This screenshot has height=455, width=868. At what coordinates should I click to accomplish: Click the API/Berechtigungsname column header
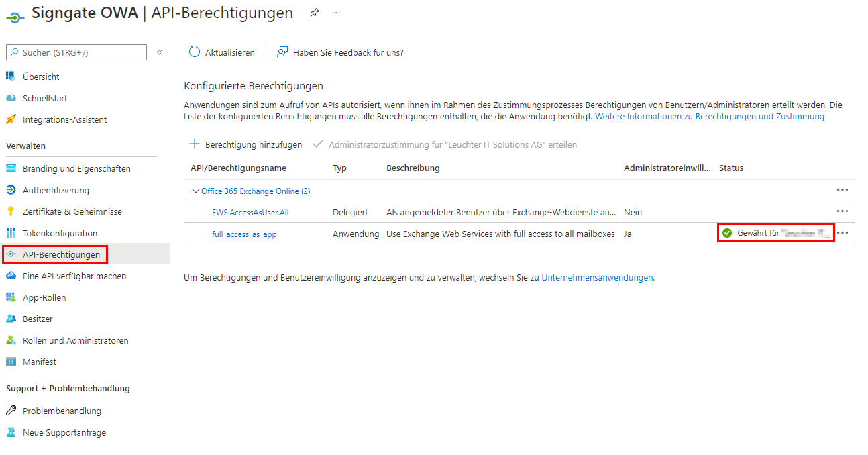[x=238, y=168]
